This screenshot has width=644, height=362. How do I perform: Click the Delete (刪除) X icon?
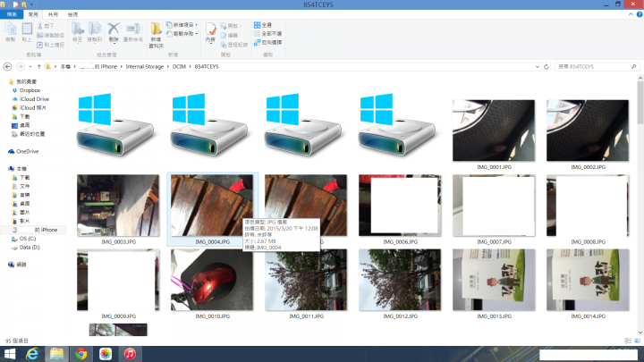pyautogui.click(x=114, y=29)
